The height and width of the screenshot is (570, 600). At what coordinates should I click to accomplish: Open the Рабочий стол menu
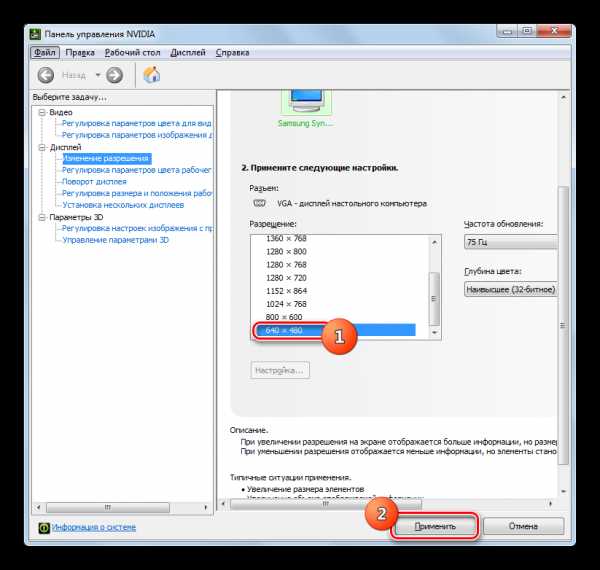coord(132,52)
